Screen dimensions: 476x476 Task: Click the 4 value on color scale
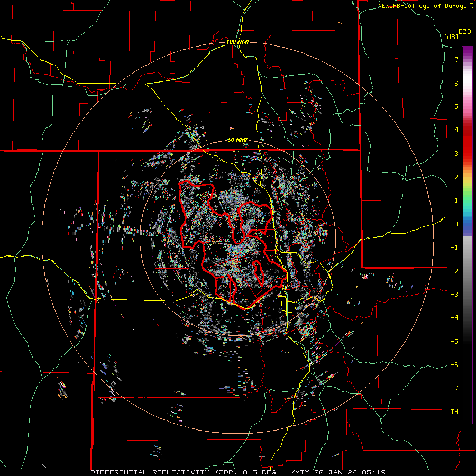click(x=456, y=130)
